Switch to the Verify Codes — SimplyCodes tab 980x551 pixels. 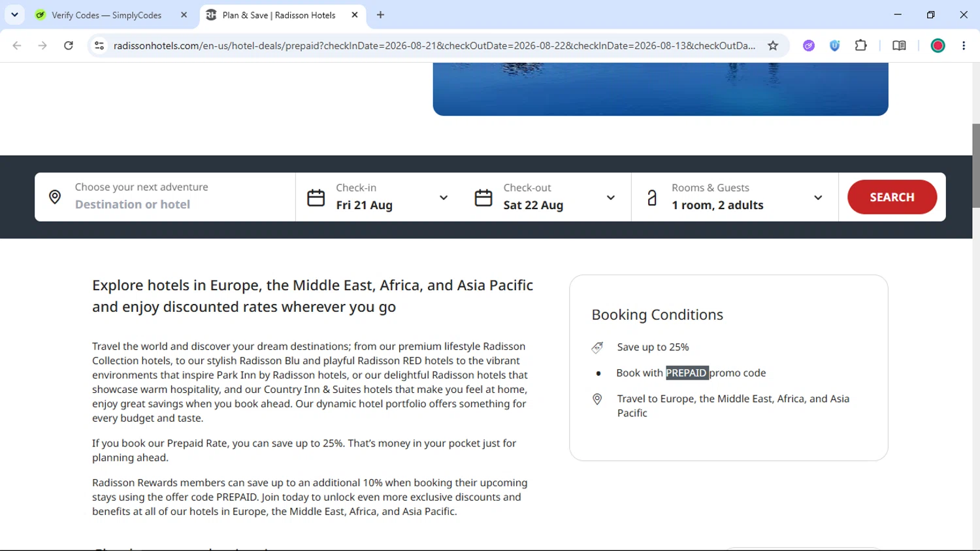106,15
